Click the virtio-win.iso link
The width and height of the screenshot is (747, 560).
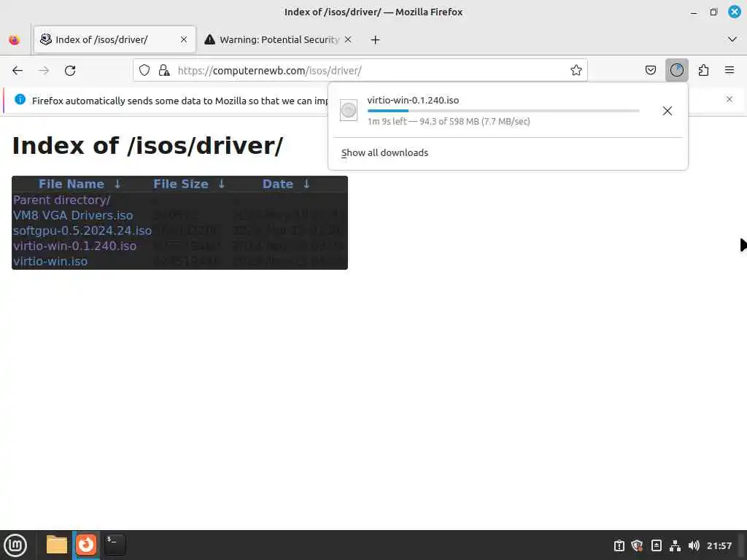(x=50, y=261)
